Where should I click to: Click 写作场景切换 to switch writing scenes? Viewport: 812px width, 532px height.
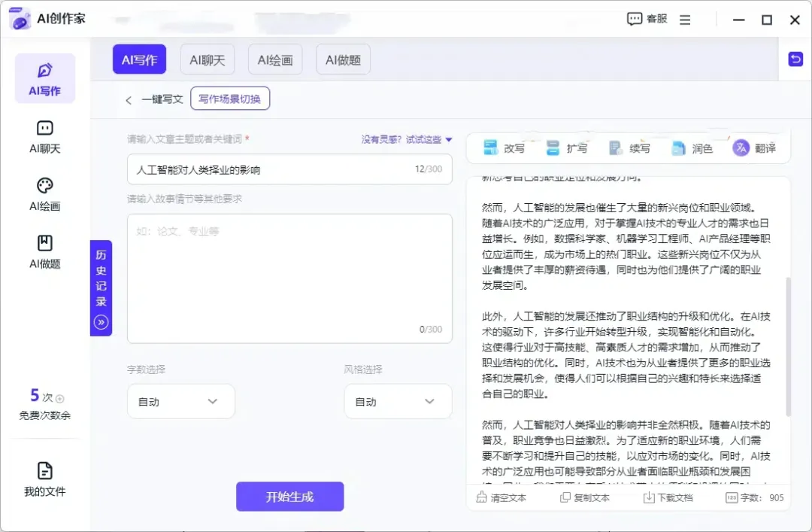pyautogui.click(x=230, y=98)
